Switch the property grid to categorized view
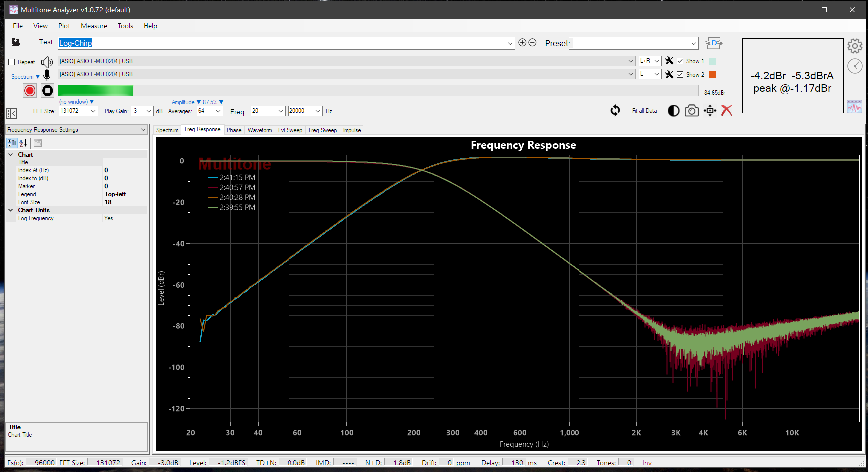868x472 pixels. 12,143
